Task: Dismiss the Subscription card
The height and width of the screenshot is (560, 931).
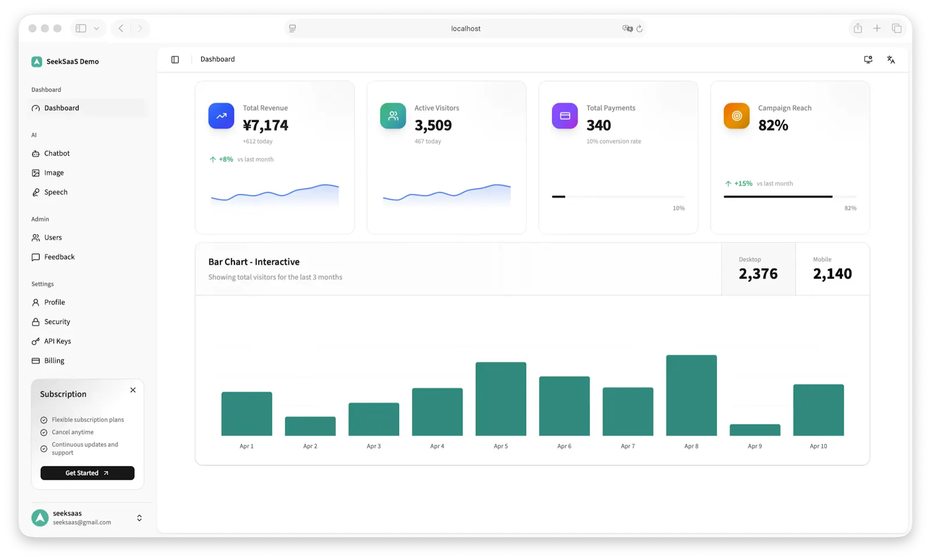Action: tap(133, 390)
